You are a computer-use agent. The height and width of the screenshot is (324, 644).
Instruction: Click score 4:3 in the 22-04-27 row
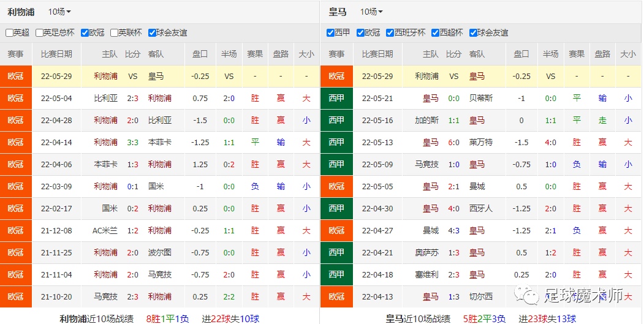tap(454, 231)
